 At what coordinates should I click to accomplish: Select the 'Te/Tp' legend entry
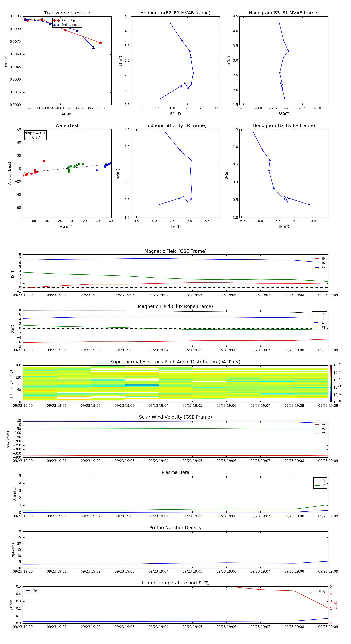point(318,591)
